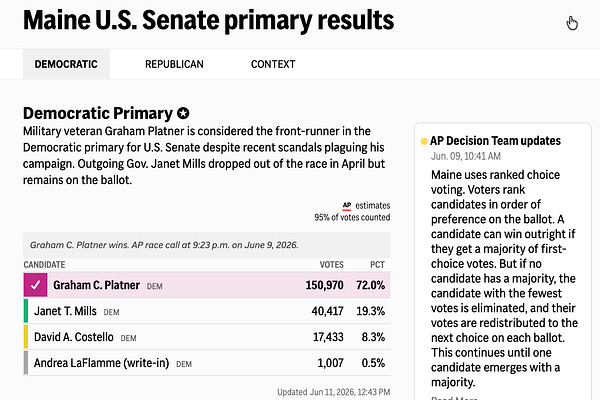Click the AP logo above estimates
The image size is (600, 400).
click(347, 206)
